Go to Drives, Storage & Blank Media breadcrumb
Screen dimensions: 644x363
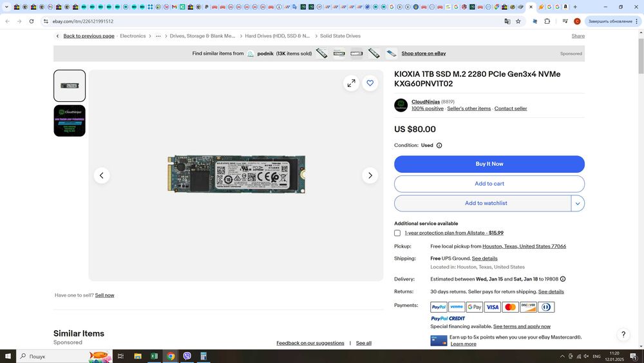click(x=202, y=36)
